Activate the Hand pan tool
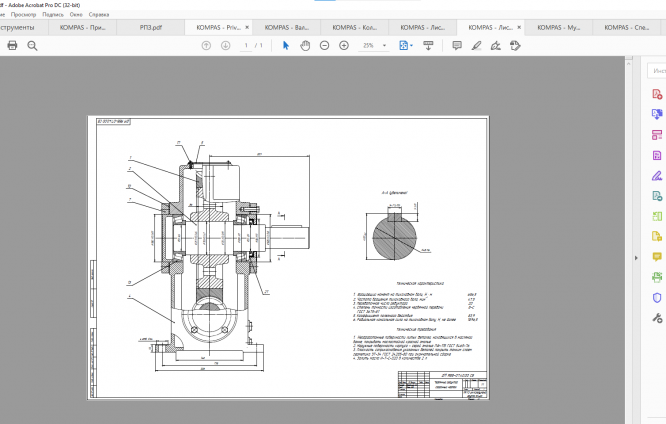666x424 pixels. [x=305, y=46]
